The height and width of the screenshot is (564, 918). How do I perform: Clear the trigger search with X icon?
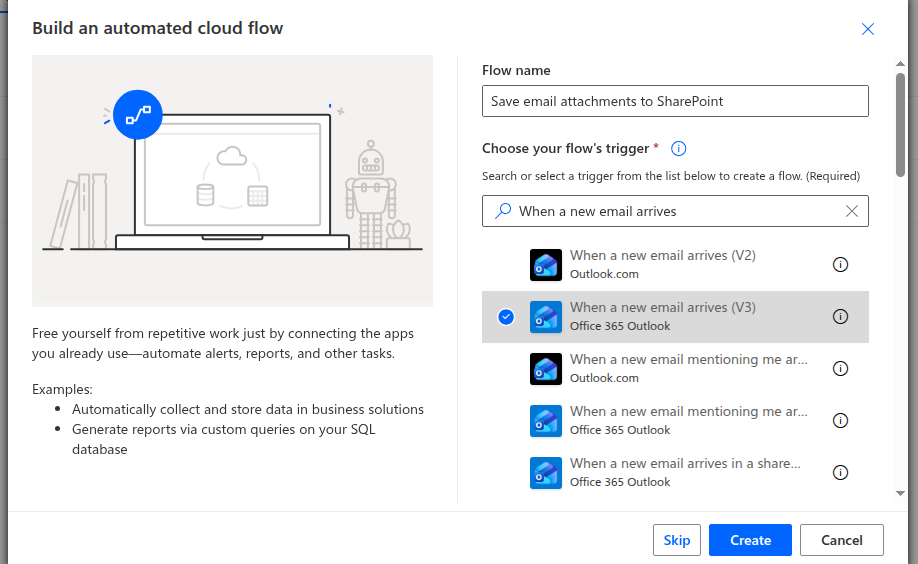point(852,211)
